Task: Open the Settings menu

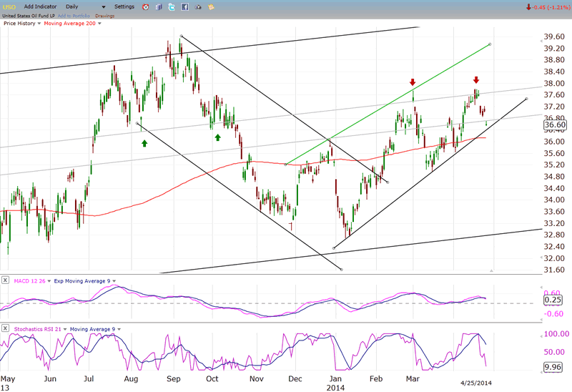Action: tap(124, 6)
